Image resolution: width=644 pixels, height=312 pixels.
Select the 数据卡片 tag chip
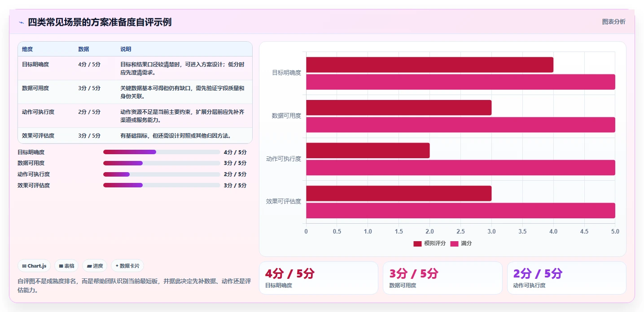(127, 266)
